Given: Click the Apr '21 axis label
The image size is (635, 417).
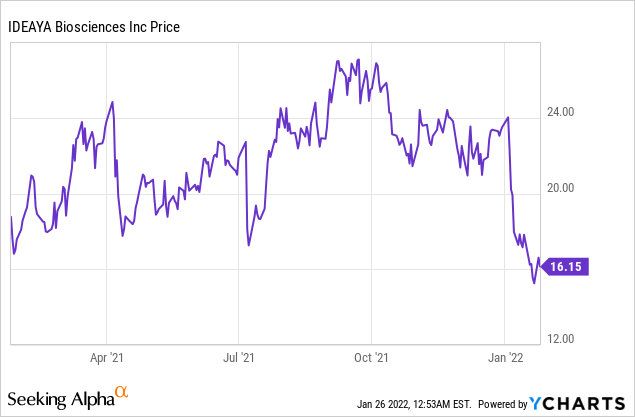Looking at the screenshot, I should point(107,355).
